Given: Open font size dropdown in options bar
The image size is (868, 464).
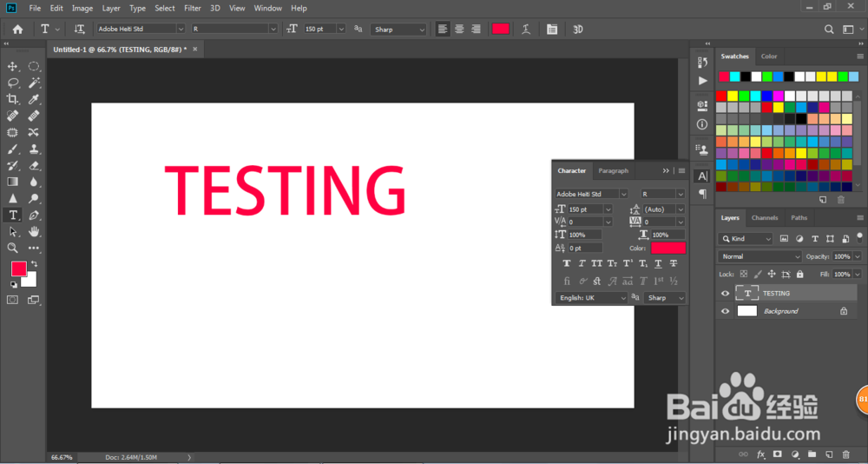Looking at the screenshot, I should (341, 29).
